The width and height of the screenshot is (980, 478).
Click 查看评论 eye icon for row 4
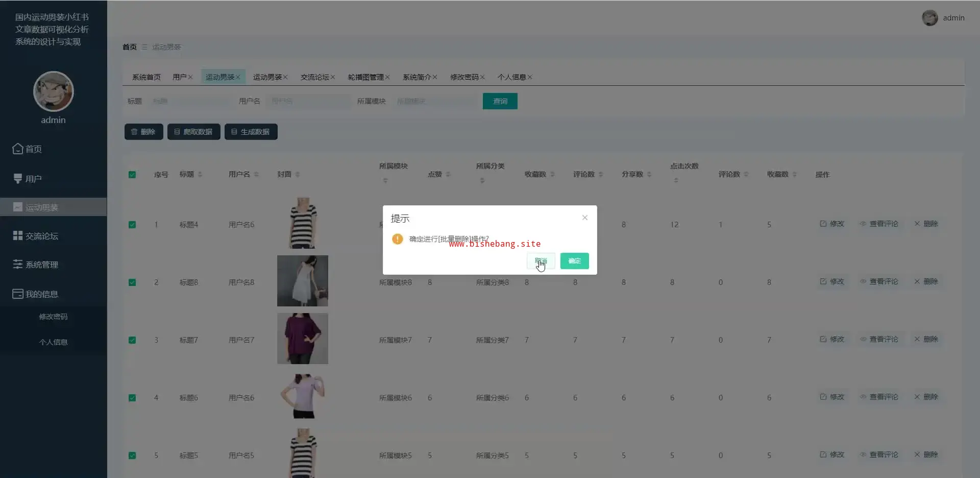tap(863, 397)
